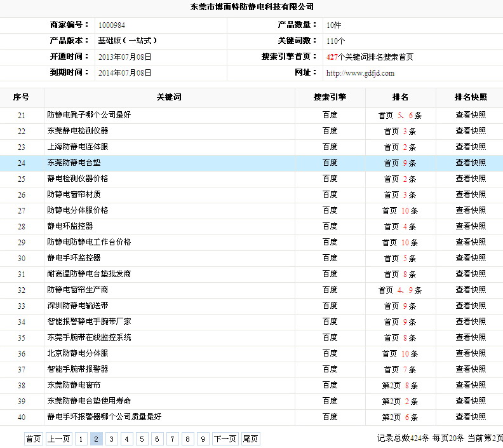Click the 427个关键词排名搜索首页 text
Image resolution: width=503 pixels, height=448 pixels.
click(x=370, y=57)
